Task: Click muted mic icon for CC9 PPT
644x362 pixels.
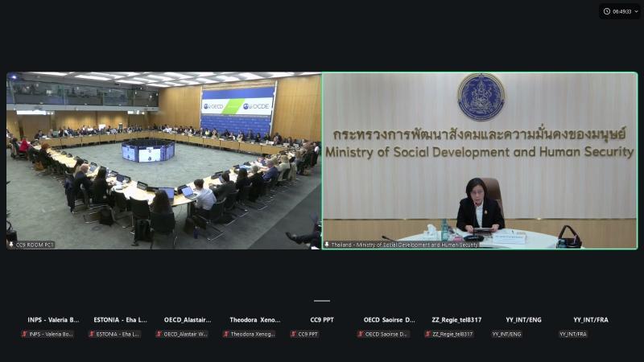Action: pyautogui.click(x=294, y=334)
